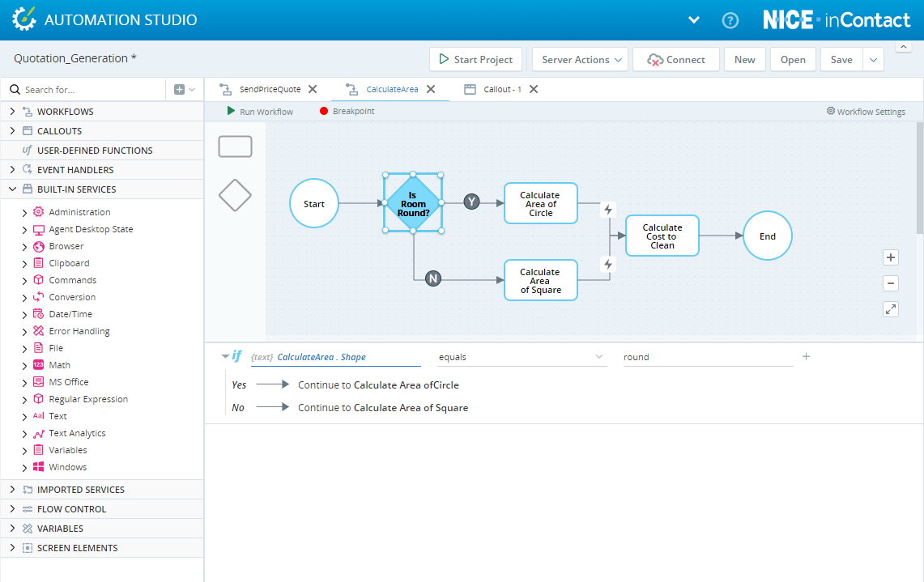Image resolution: width=924 pixels, height=582 pixels.
Task: Collapse the BUILT-IN SERVICES section
Action: click(12, 189)
